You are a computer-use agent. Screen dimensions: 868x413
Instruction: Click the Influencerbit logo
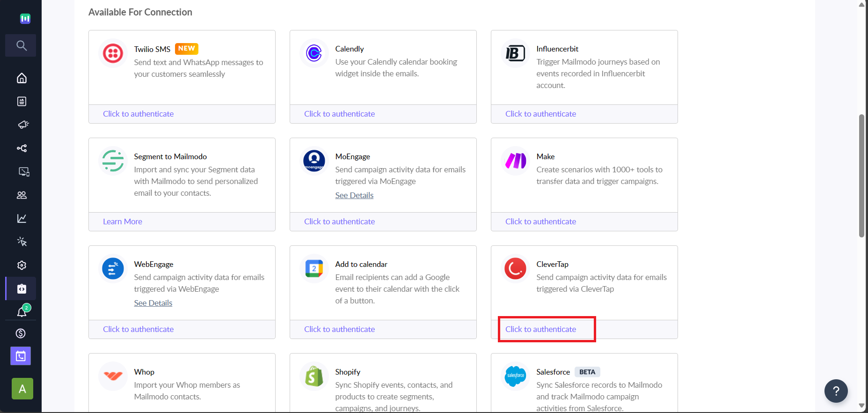(x=515, y=53)
